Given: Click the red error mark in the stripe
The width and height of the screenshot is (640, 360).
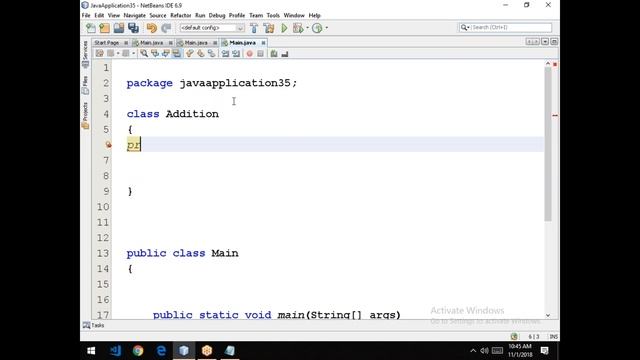Looking at the screenshot, I should point(555,116).
